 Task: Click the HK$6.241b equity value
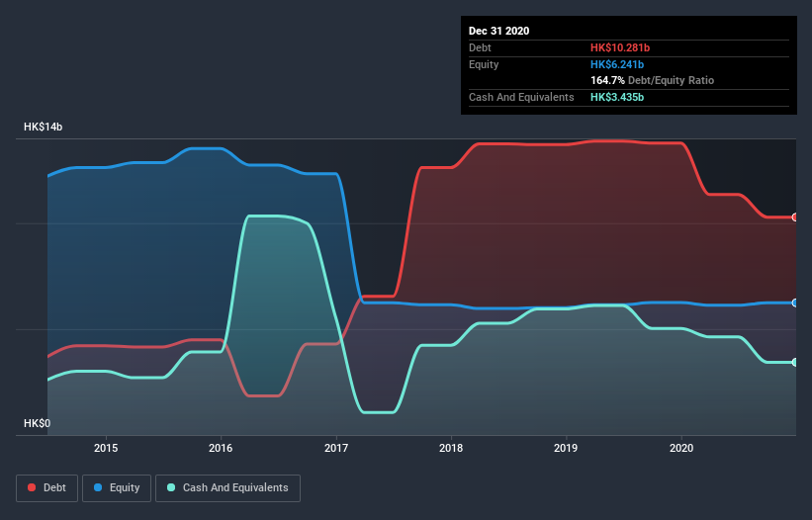click(x=617, y=64)
